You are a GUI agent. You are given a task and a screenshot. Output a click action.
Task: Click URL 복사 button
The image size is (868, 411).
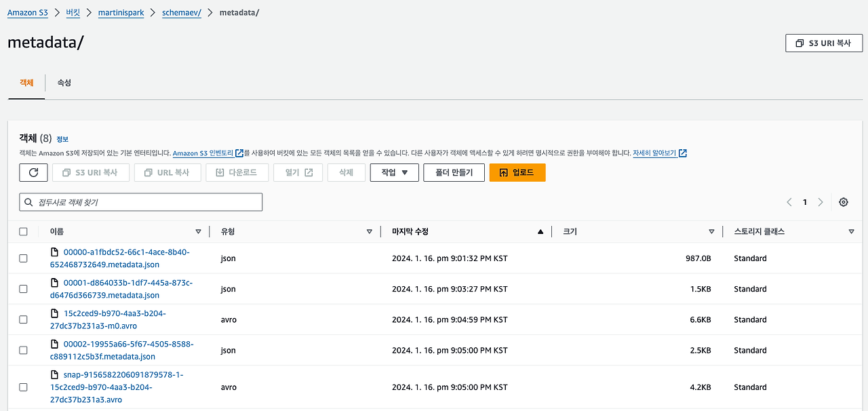tap(167, 172)
